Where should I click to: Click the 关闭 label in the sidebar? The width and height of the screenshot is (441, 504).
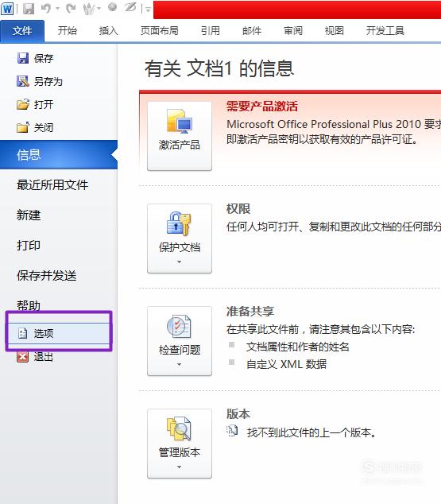tap(44, 128)
